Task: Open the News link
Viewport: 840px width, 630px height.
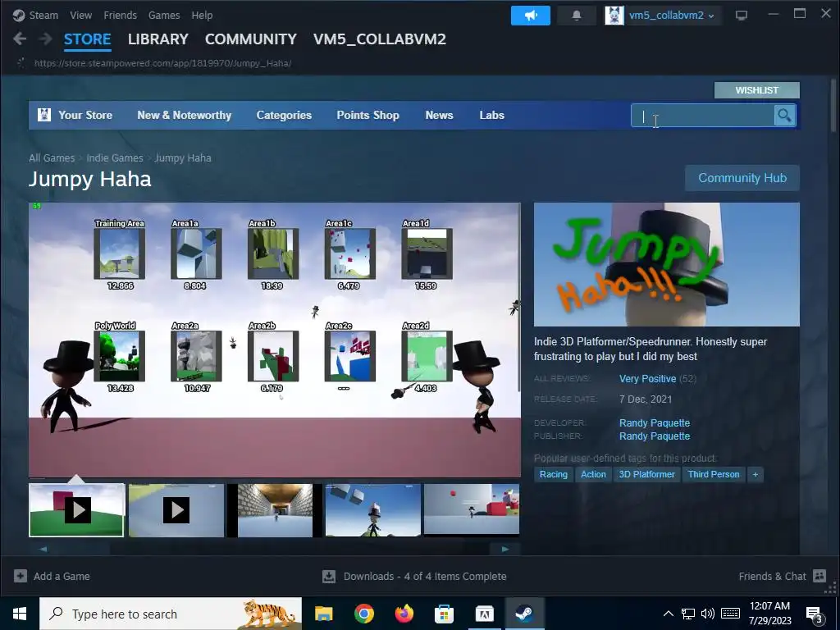Action: [439, 115]
